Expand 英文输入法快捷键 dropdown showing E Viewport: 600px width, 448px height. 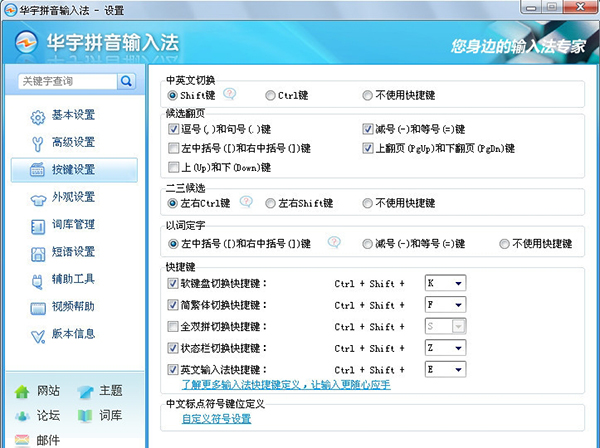(x=458, y=370)
